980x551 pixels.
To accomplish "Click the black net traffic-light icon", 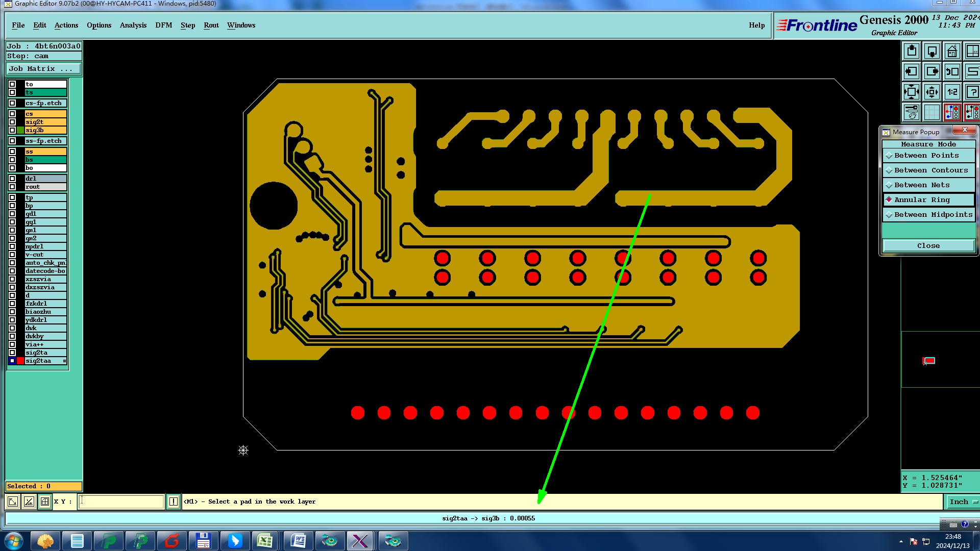I will click(x=972, y=112).
